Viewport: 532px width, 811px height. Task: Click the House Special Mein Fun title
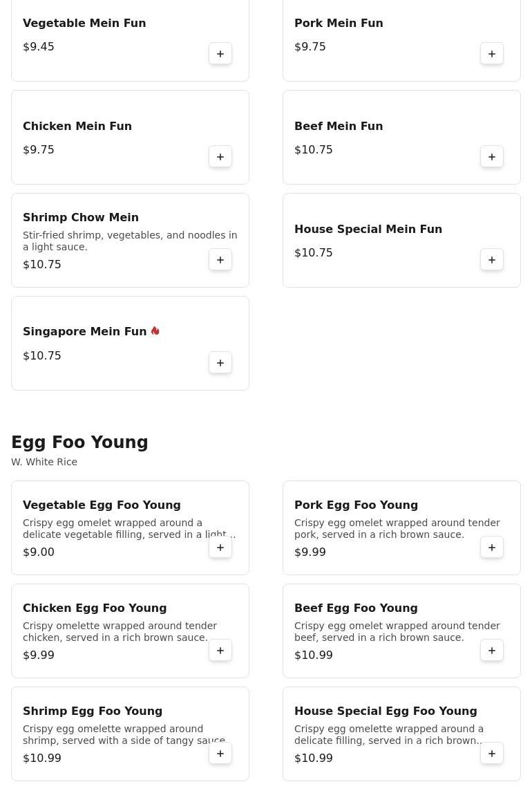coord(368,229)
